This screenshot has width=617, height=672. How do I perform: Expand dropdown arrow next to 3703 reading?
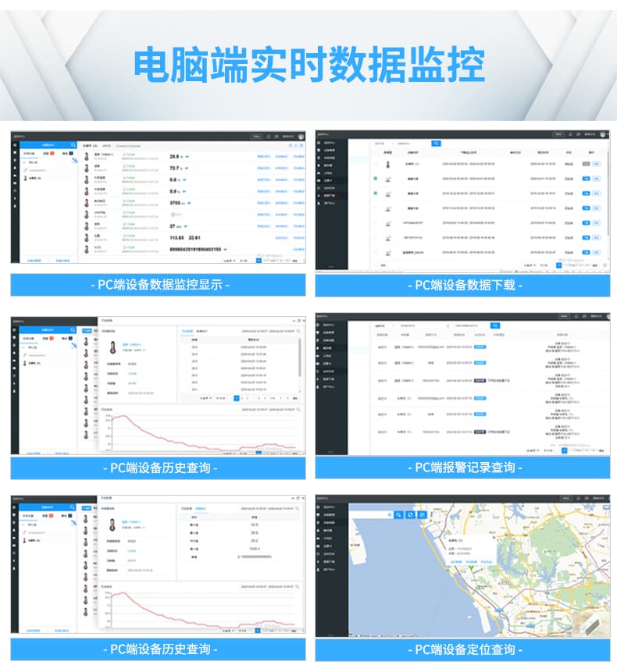(190, 202)
